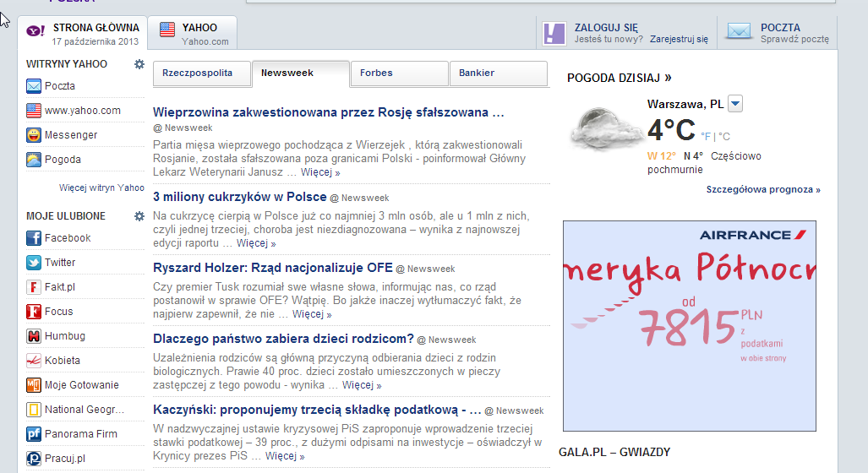Click the Zarejestruj się link
This screenshot has height=473, width=868.
679,40
